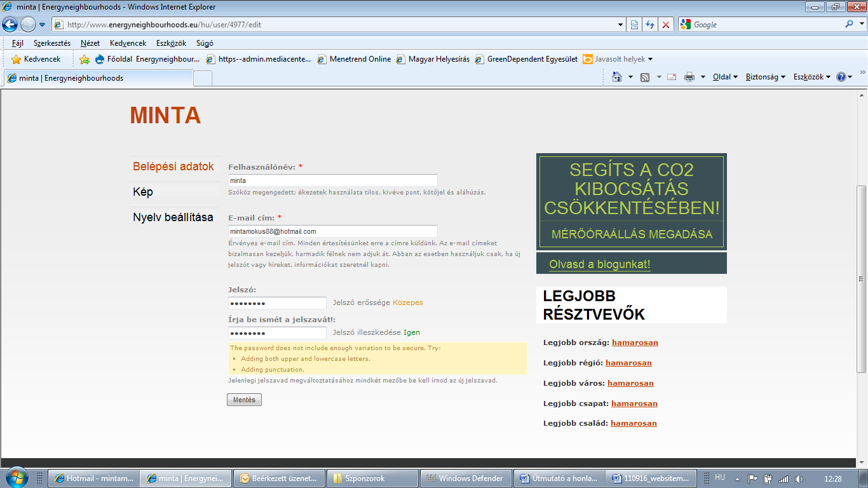
Task: Click MÉRŐÓRAÁLLÁS MEGADÁSA banner link
Action: [632, 234]
